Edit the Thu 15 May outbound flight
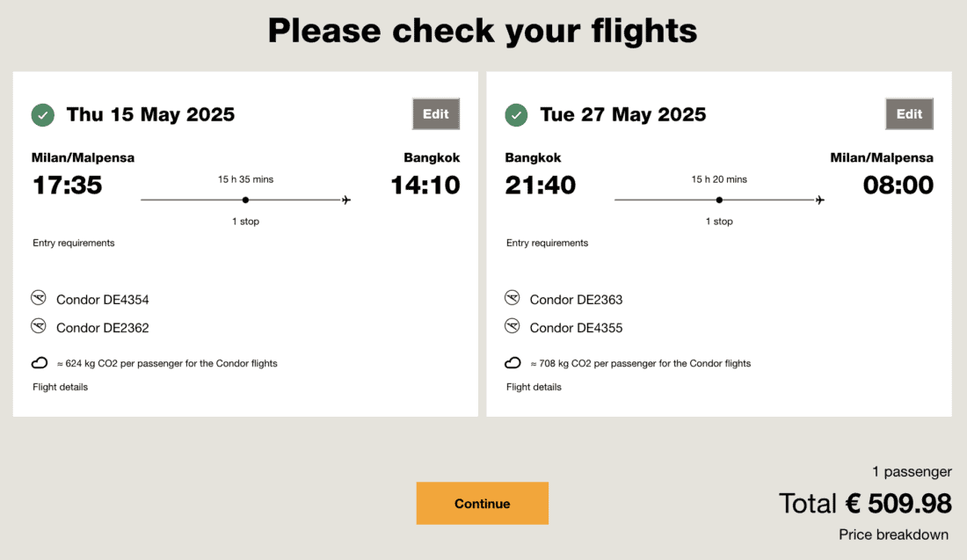 click(436, 114)
